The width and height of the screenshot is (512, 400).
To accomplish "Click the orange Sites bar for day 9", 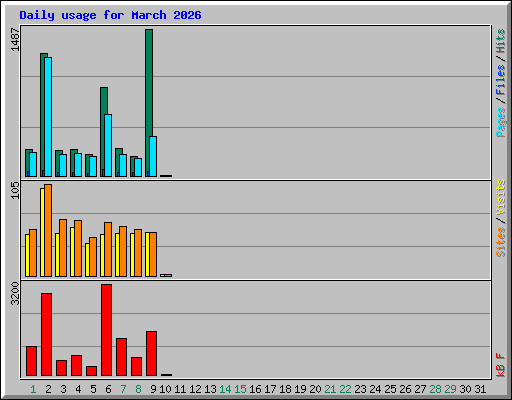I will [153, 254].
